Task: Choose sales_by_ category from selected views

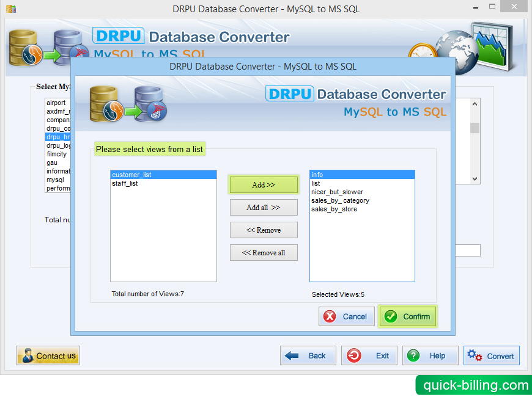Action: [x=340, y=200]
